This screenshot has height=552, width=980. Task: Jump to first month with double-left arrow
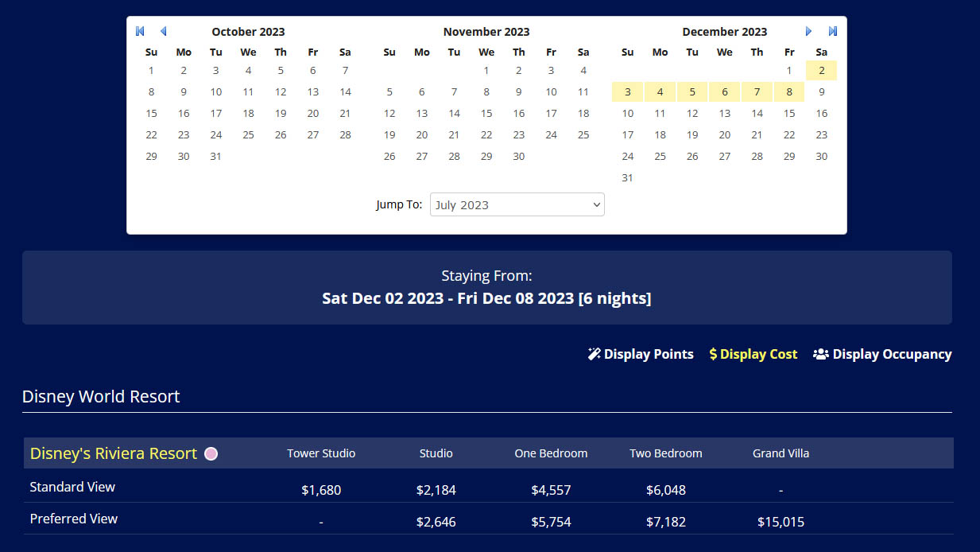click(x=140, y=31)
